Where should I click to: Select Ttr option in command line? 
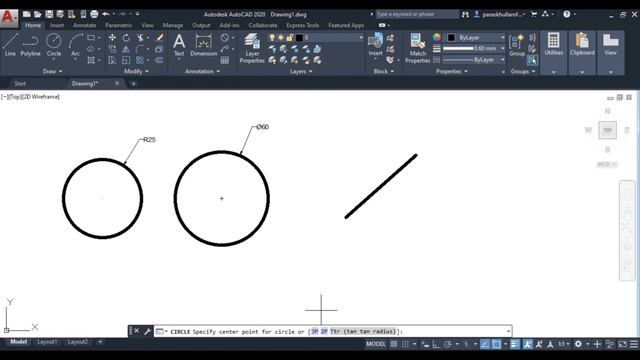point(363,331)
